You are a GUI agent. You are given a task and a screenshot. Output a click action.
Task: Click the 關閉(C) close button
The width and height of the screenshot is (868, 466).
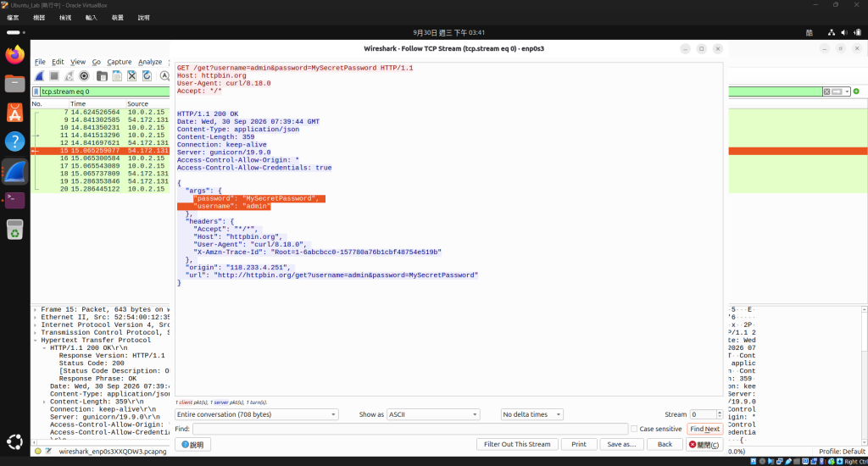pos(704,445)
